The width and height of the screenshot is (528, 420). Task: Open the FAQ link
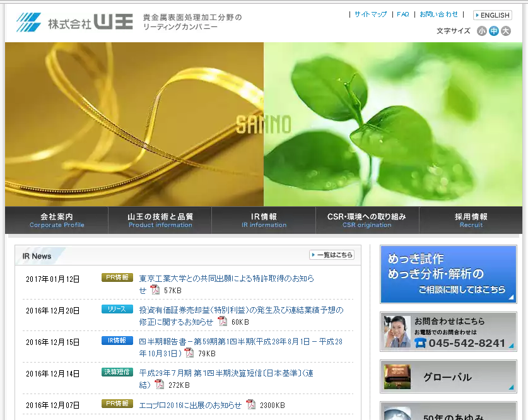pos(402,14)
